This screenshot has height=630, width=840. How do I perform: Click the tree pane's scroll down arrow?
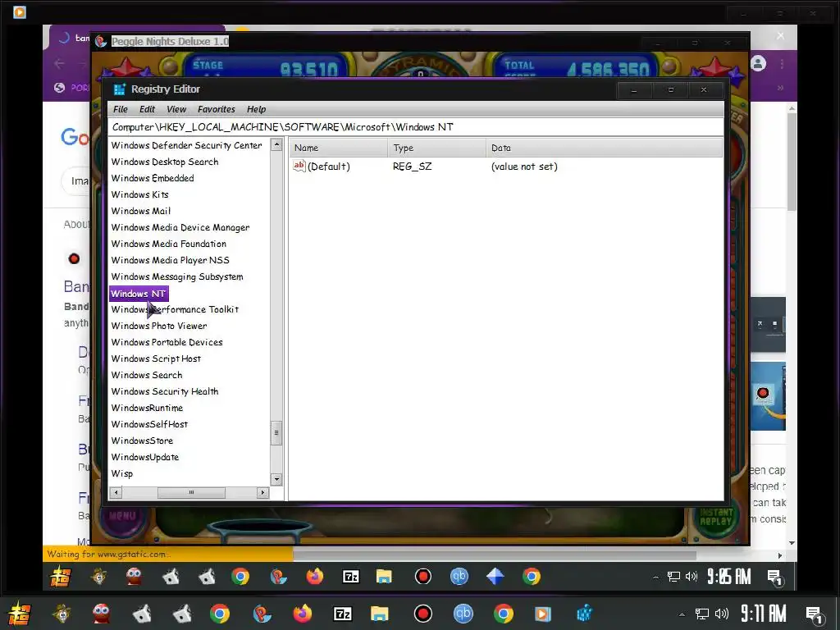(x=276, y=479)
